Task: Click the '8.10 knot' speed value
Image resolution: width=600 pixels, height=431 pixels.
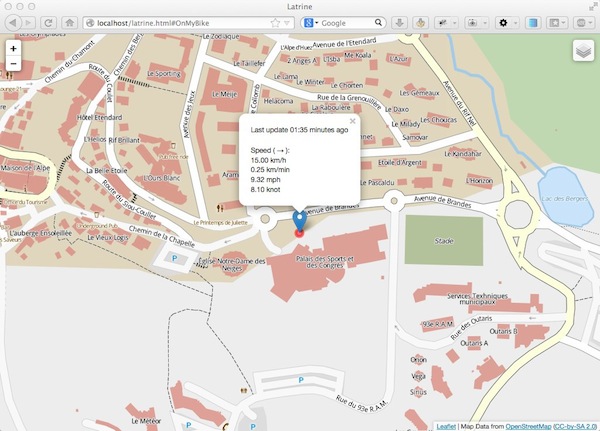Action: tap(265, 189)
